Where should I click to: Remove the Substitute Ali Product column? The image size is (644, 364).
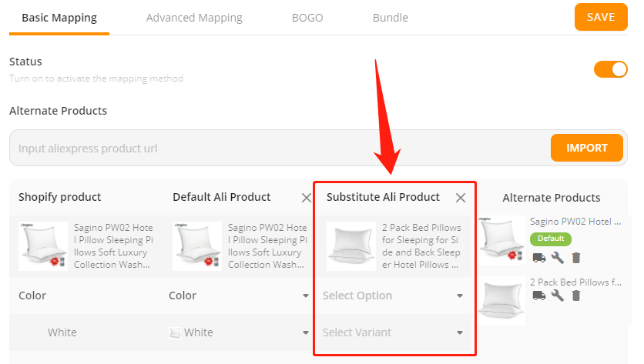pyautogui.click(x=461, y=198)
